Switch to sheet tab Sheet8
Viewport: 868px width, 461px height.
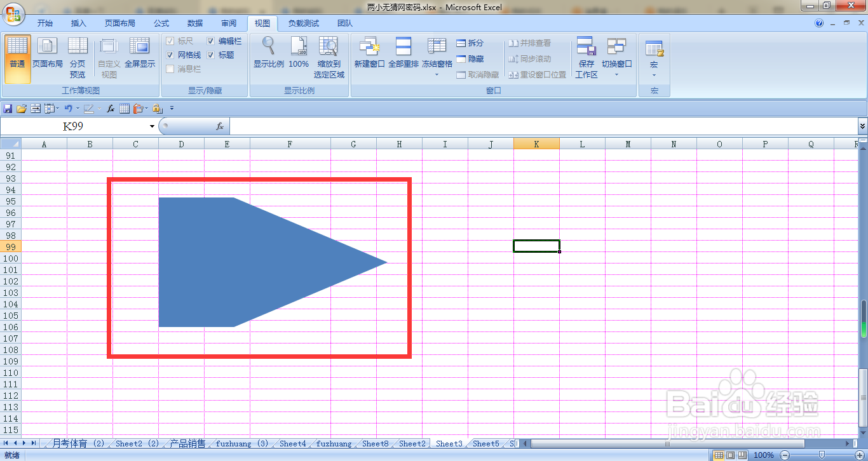click(376, 443)
